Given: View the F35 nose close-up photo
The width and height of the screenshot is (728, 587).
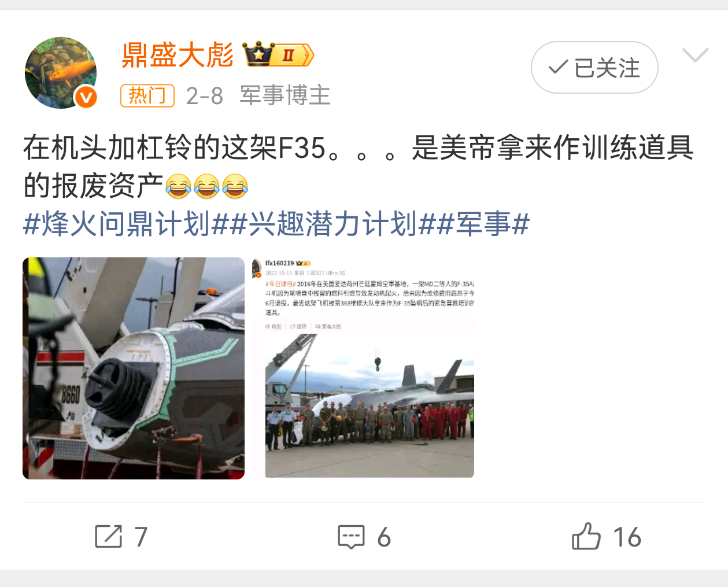Looking at the screenshot, I should pos(134,368).
